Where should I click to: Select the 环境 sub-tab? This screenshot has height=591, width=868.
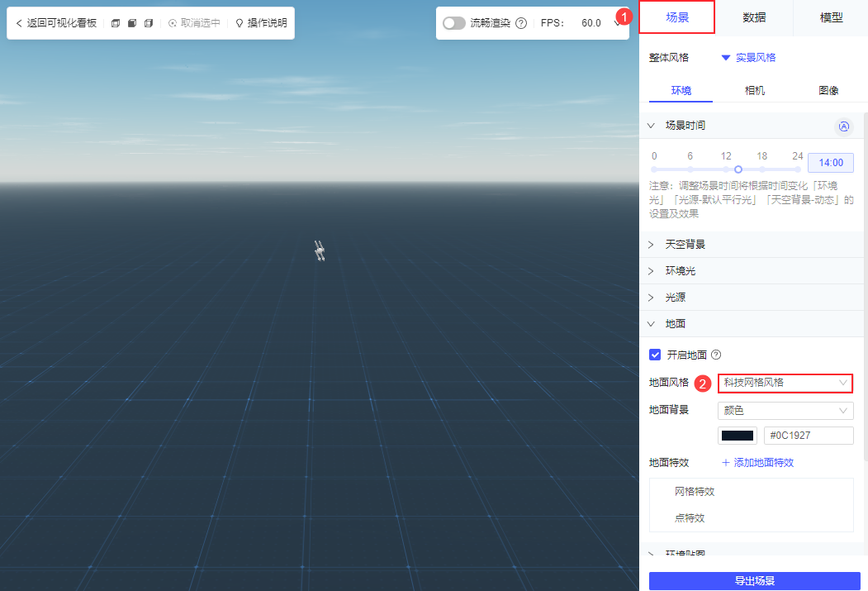[681, 90]
